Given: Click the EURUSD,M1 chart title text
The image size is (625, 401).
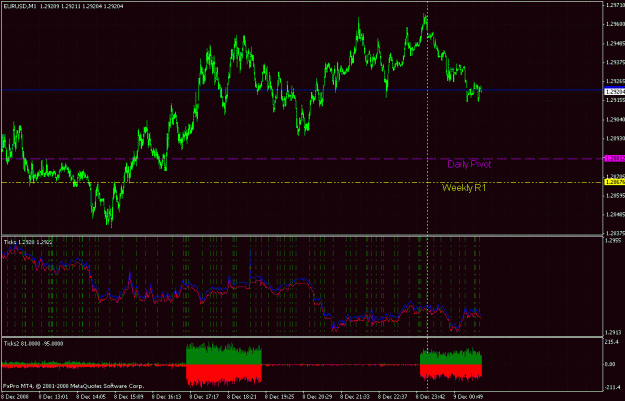Looking at the screenshot, I should (63, 6).
